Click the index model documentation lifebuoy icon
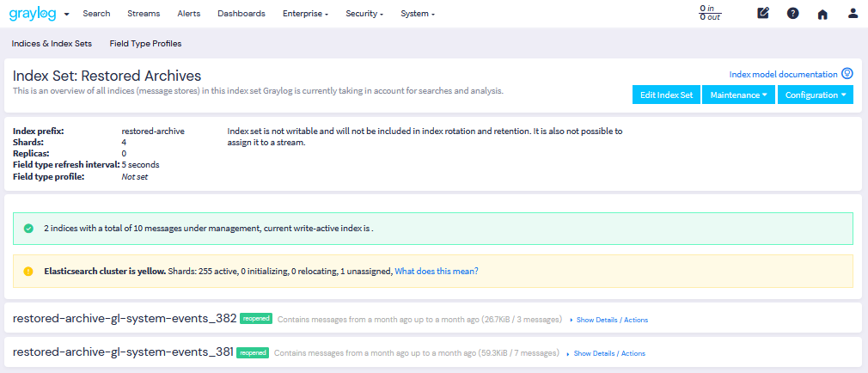The height and width of the screenshot is (373, 868). [847, 75]
